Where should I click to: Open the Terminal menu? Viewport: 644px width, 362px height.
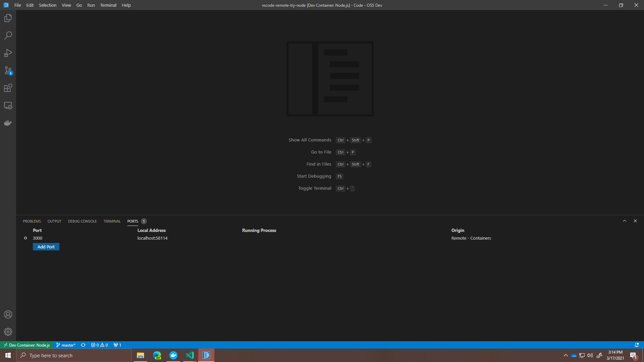click(x=108, y=5)
